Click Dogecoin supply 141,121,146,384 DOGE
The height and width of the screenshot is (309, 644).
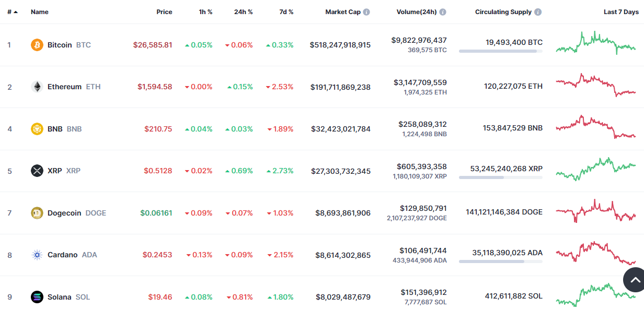tap(504, 212)
